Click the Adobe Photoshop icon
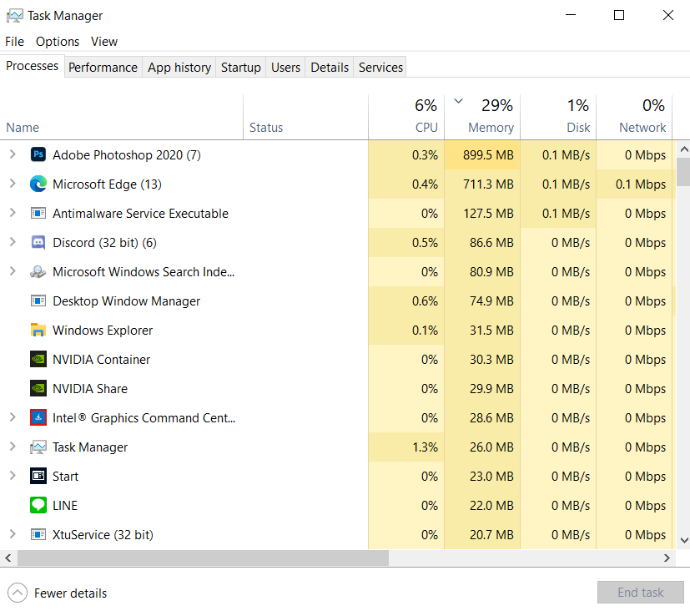 click(38, 154)
